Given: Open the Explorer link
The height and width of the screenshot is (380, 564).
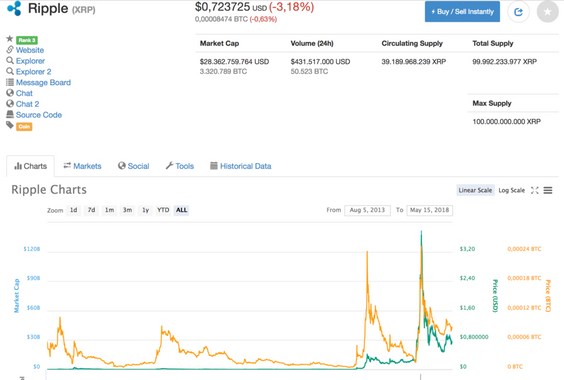Looking at the screenshot, I should [x=30, y=61].
